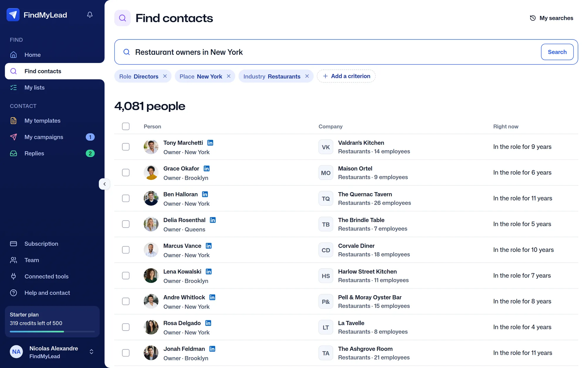Select Grace Okafor's row checkbox
Image resolution: width=588 pixels, height=368 pixels.
tap(126, 173)
